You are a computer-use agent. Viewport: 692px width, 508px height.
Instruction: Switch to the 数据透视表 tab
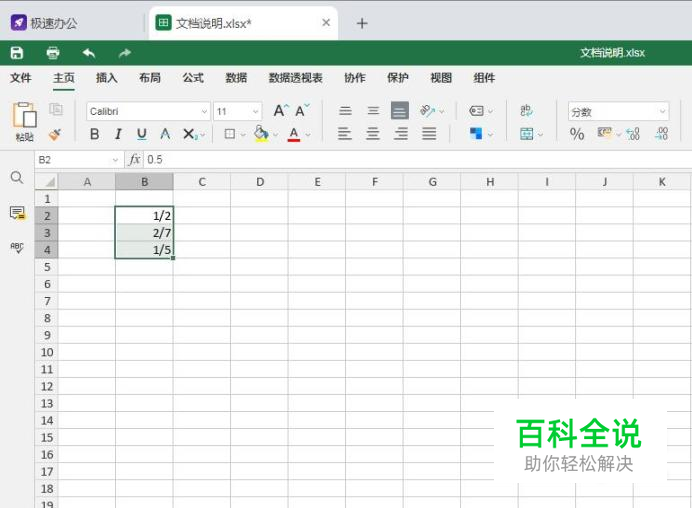296,78
